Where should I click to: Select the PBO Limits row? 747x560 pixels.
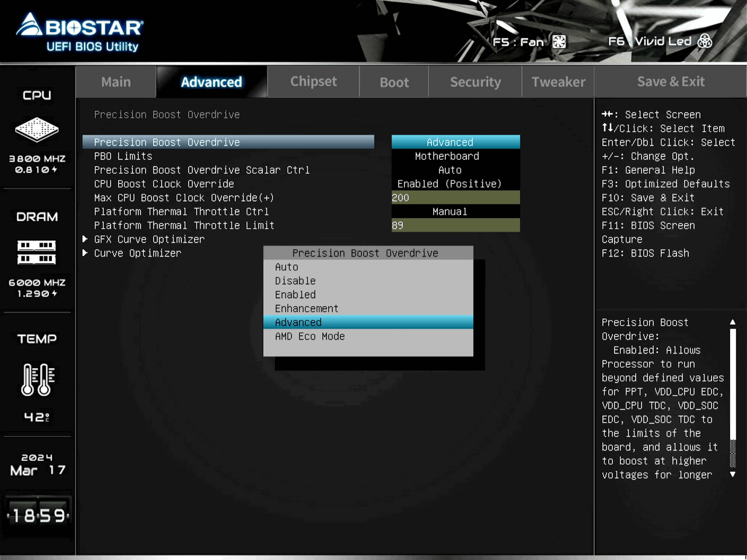click(123, 156)
